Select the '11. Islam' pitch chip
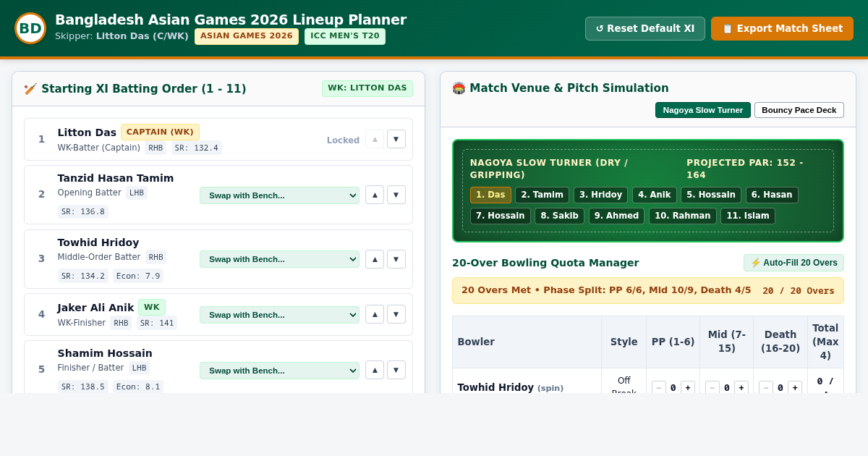 pyautogui.click(x=748, y=216)
